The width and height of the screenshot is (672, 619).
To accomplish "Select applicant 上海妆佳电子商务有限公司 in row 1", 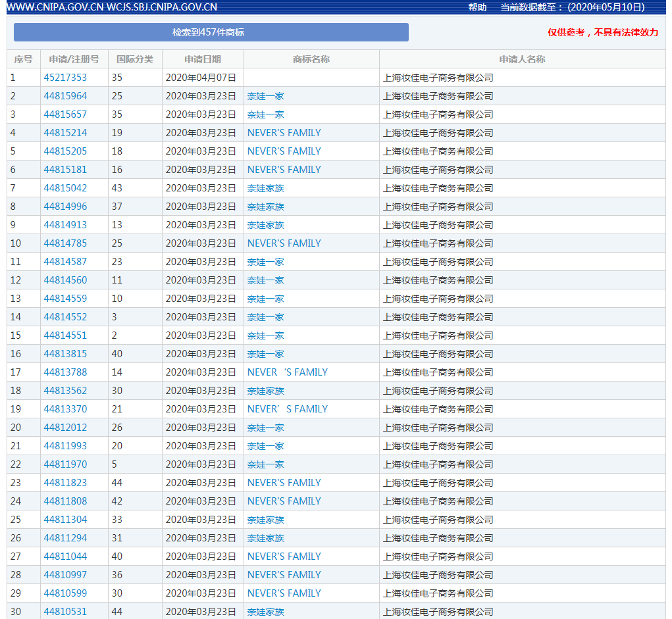I will point(438,78).
